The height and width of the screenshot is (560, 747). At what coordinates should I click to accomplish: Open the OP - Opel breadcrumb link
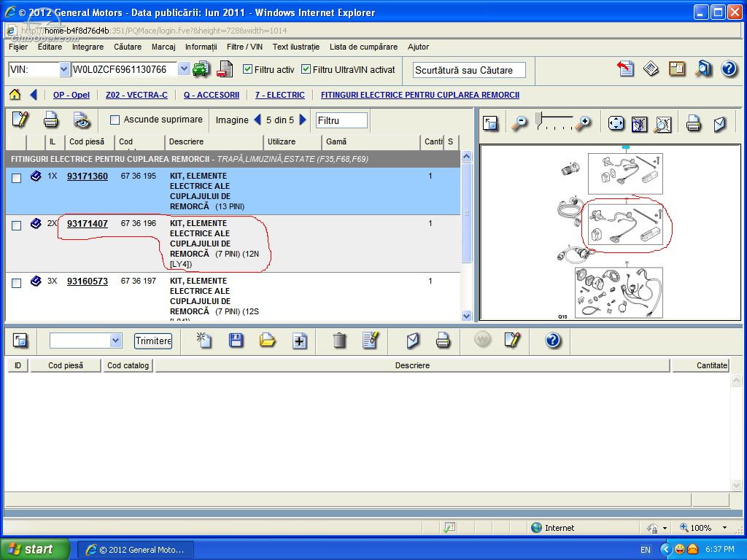click(x=71, y=95)
